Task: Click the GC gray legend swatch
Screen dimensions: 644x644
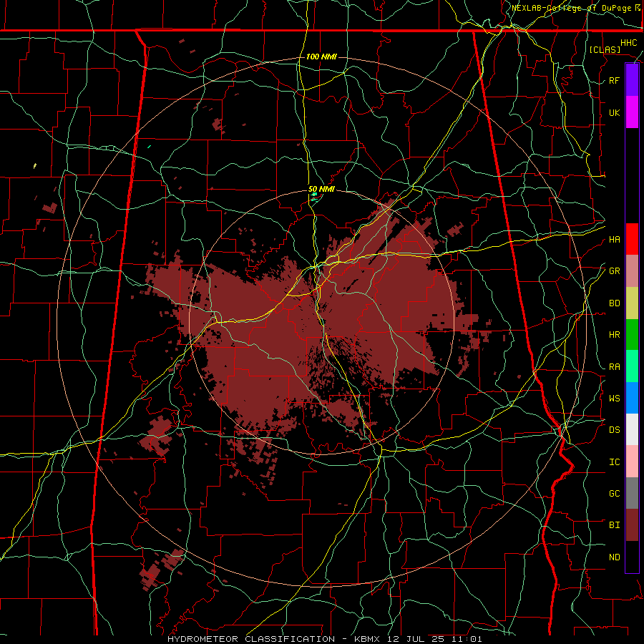Action: click(x=632, y=493)
